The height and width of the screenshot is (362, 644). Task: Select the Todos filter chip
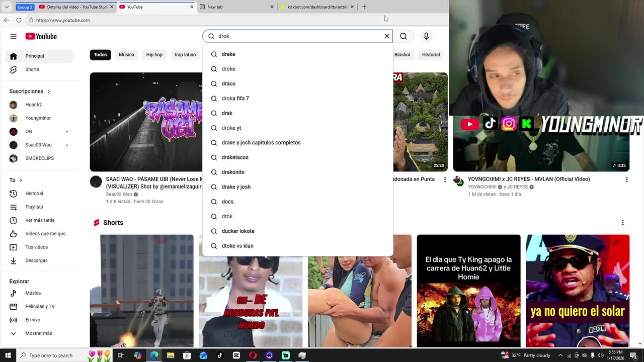(x=100, y=55)
